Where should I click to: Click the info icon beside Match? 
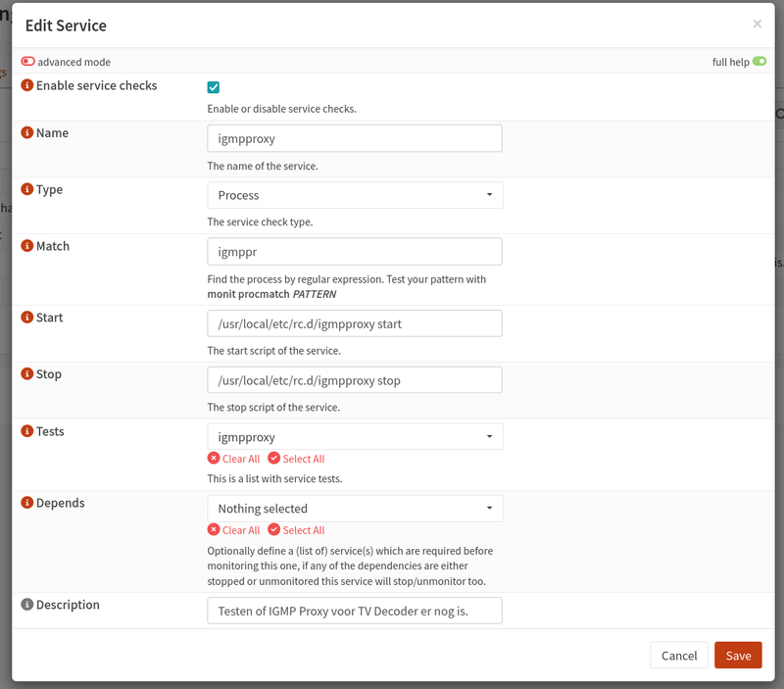tap(27, 247)
